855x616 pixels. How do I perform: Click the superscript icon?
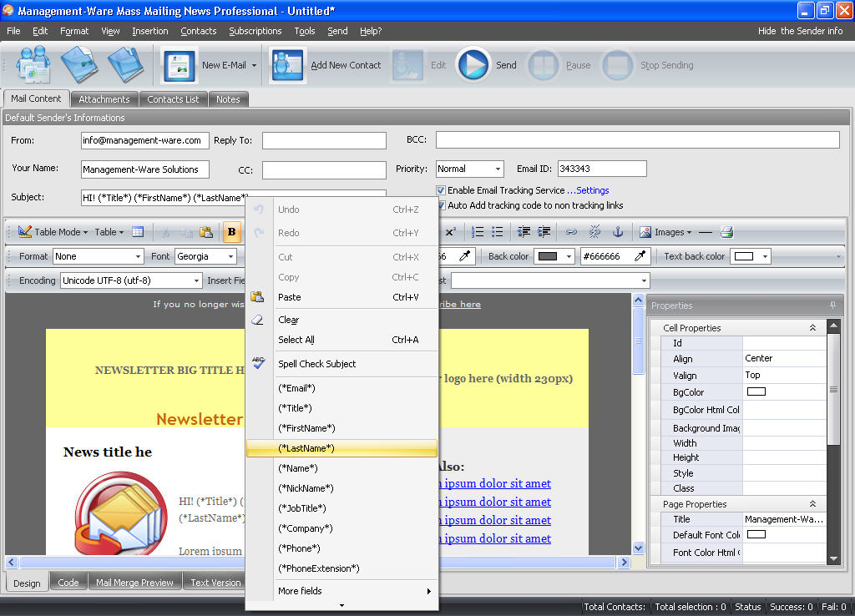point(450,232)
